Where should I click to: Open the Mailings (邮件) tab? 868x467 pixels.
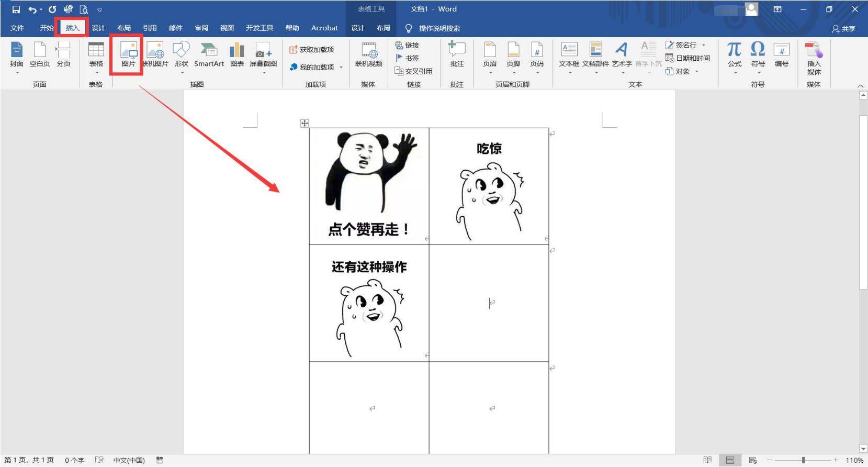[x=176, y=28]
